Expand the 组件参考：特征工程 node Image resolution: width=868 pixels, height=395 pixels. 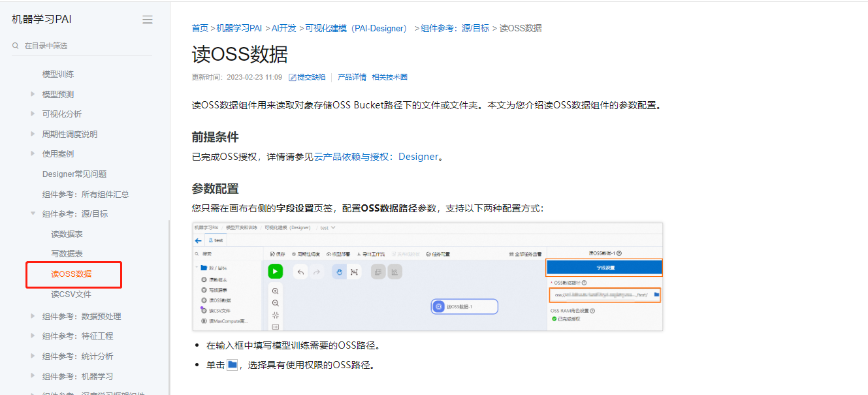click(33, 336)
